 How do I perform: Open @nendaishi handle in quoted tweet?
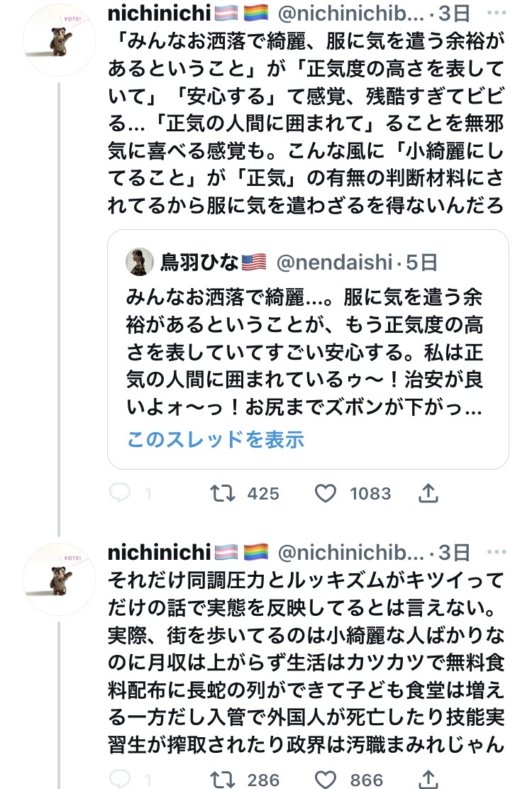tap(333, 263)
